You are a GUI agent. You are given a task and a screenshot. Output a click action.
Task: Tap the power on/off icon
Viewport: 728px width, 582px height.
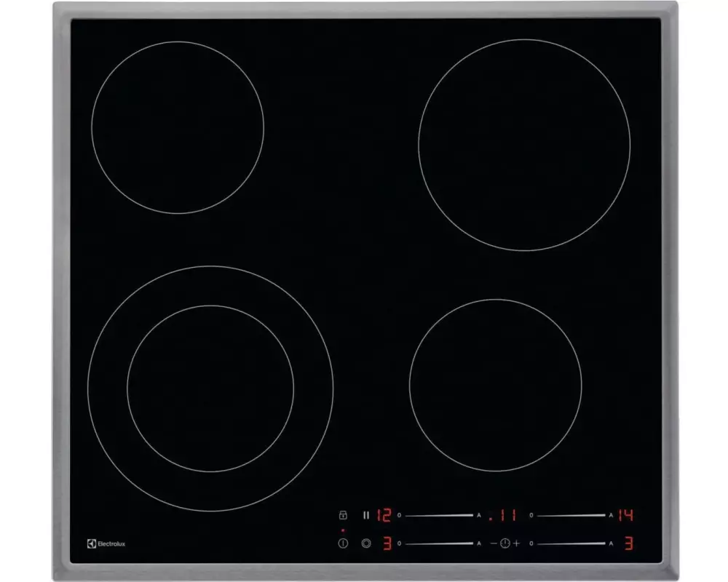pos(343,543)
